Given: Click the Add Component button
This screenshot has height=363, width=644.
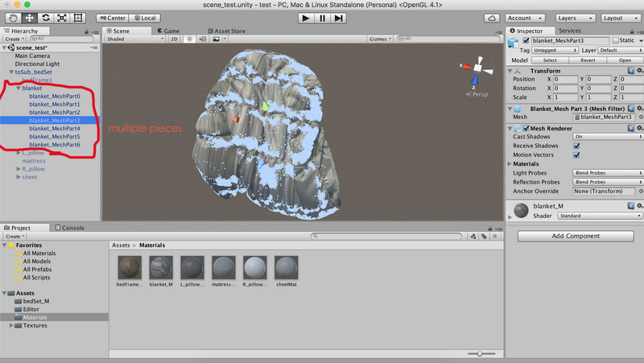Looking at the screenshot, I should click(576, 236).
